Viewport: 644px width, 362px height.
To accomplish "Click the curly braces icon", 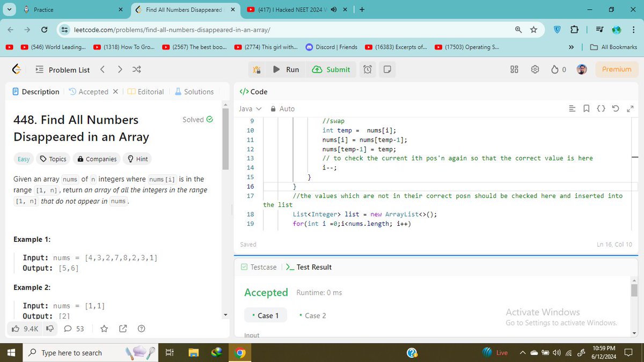I will pos(601,109).
